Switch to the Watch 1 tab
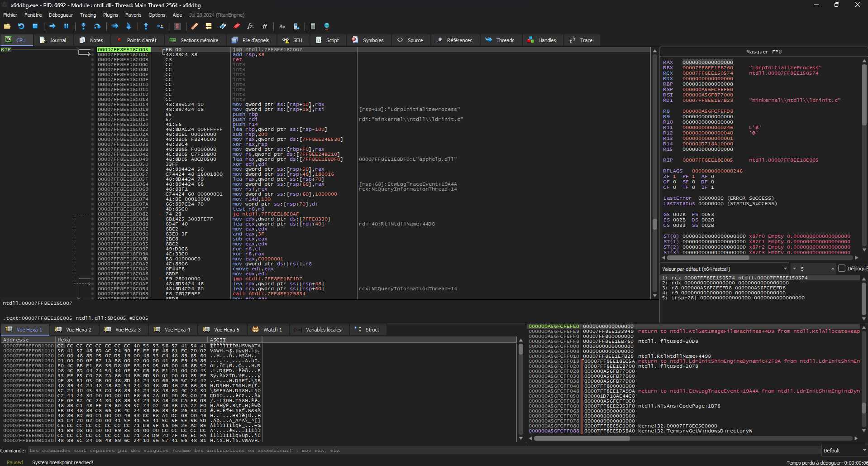The width and height of the screenshot is (868, 466). point(272,329)
